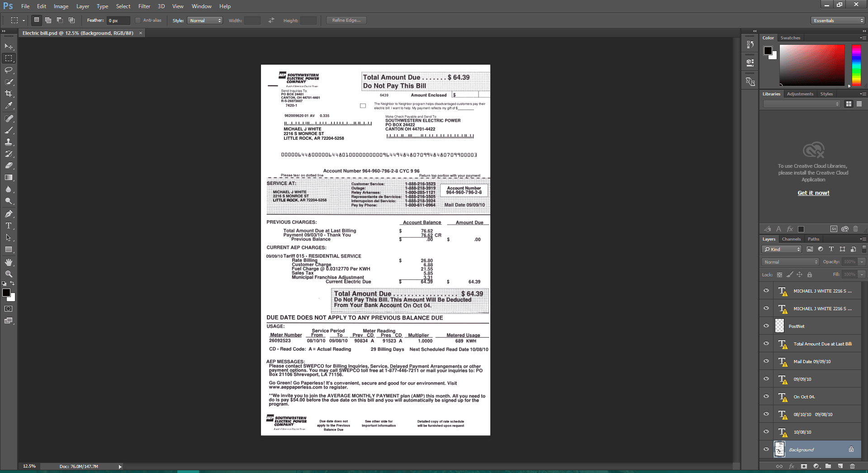Open the Opacity slider dropdown arrow
Viewport: 868px width, 473px height.
(862, 262)
